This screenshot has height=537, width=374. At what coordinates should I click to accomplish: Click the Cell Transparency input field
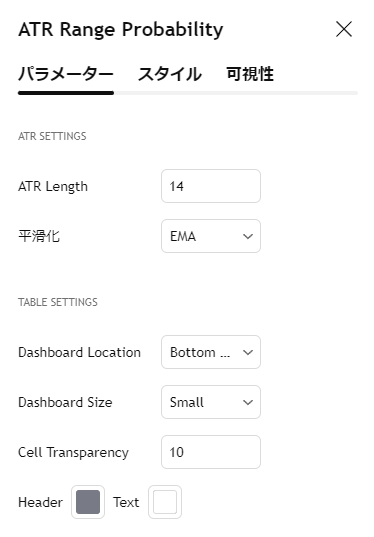point(211,452)
